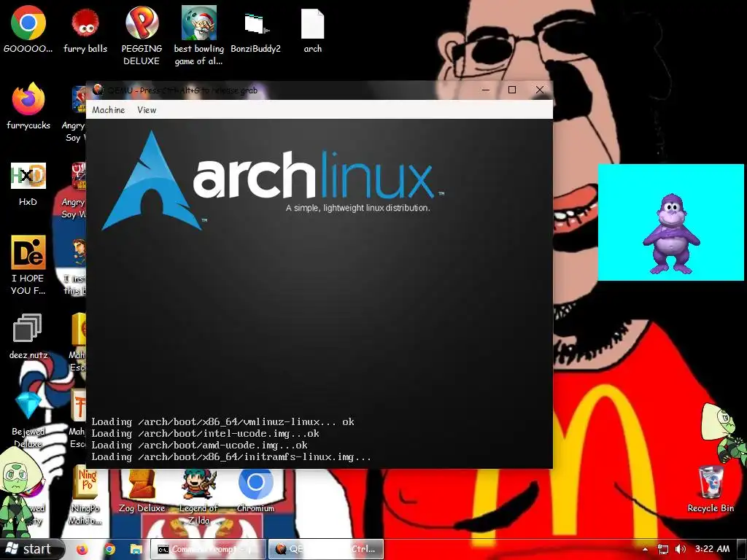
Task: Close the QEMU window
Action: click(x=539, y=90)
